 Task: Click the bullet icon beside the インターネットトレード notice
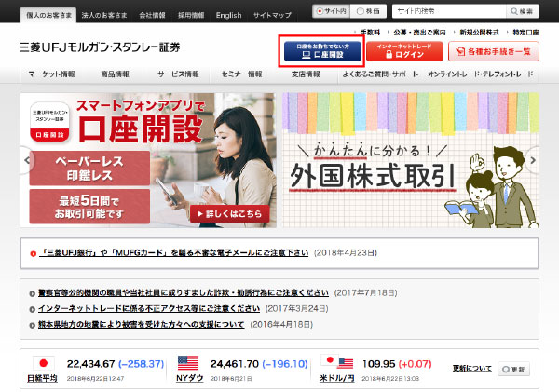(32, 309)
